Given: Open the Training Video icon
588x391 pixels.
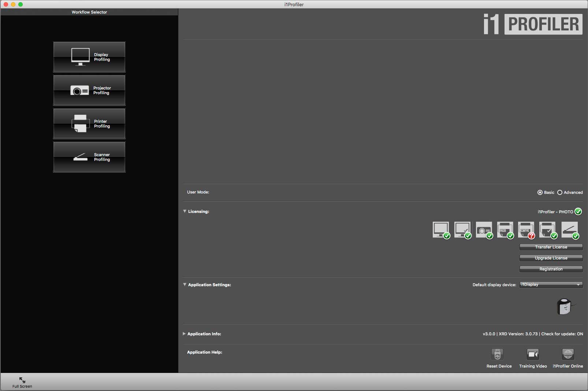Looking at the screenshot, I should pos(533,354).
